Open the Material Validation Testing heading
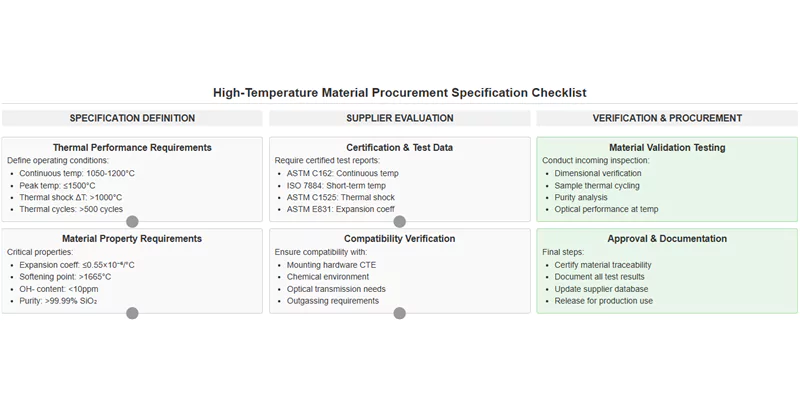Image resolution: width=800 pixels, height=400 pixels. 667,147
